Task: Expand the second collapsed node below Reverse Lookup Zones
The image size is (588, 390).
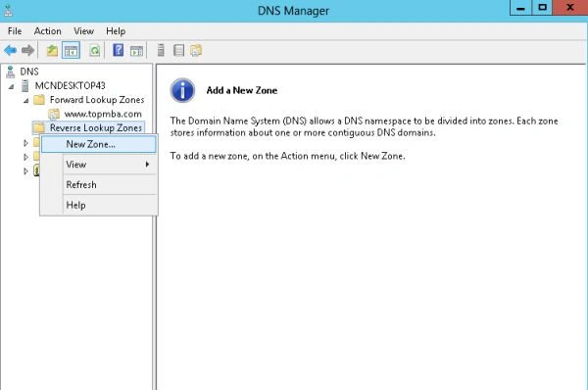Action: coord(25,157)
